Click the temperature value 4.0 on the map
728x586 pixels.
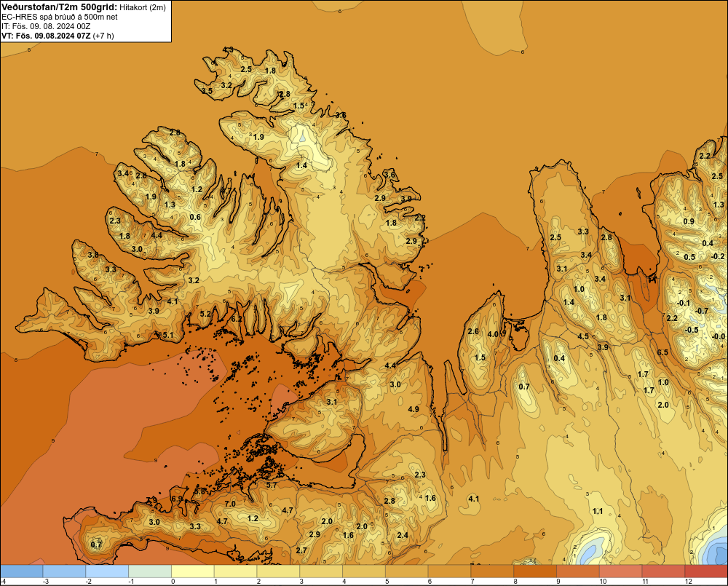[493, 334]
